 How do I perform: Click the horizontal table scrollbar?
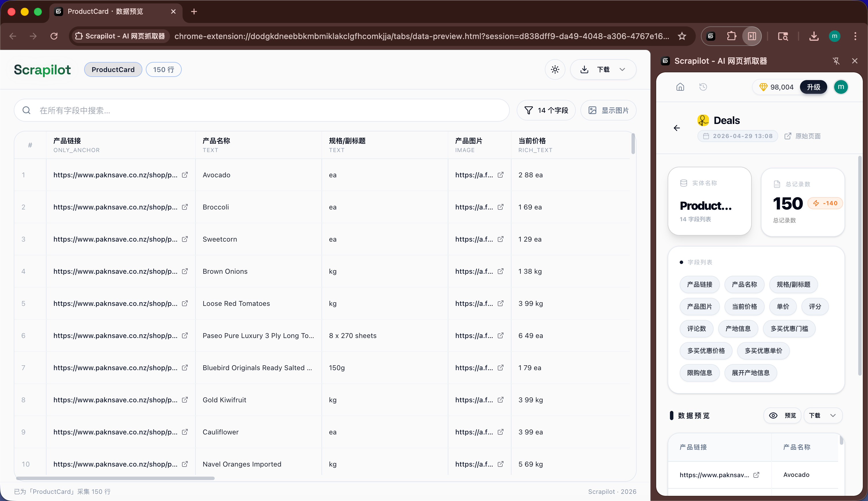coord(115,478)
